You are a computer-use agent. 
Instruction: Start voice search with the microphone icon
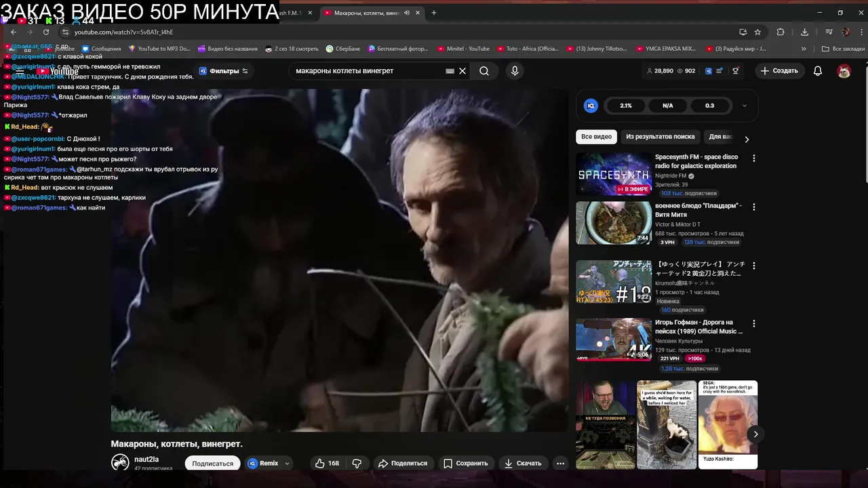[515, 70]
